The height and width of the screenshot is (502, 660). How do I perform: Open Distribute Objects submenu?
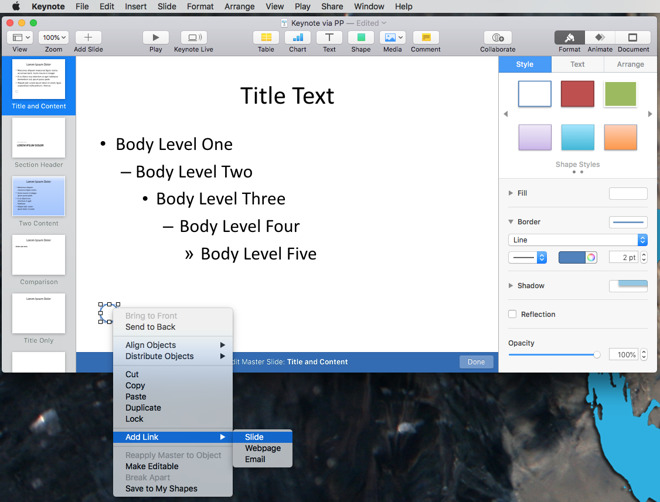(x=173, y=356)
